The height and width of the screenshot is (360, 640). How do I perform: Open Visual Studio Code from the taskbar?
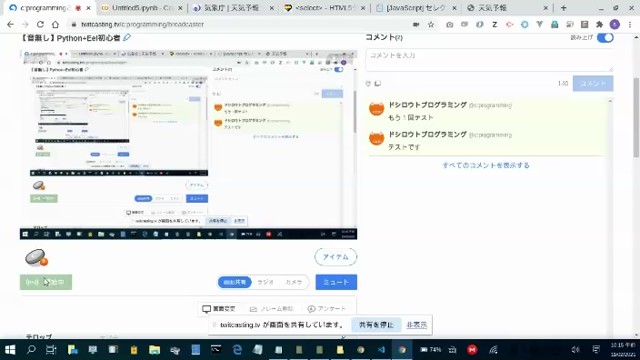pyautogui.click(x=381, y=350)
